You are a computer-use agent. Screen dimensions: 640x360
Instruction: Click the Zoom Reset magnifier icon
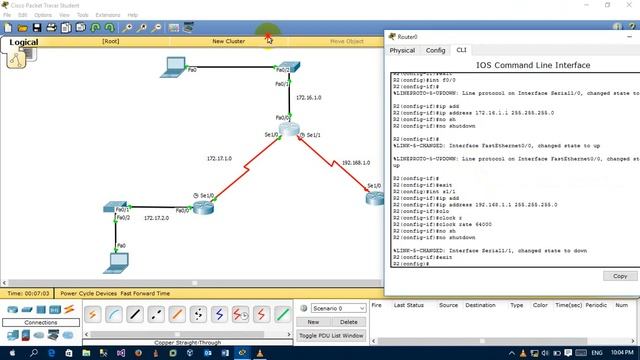[142, 28]
